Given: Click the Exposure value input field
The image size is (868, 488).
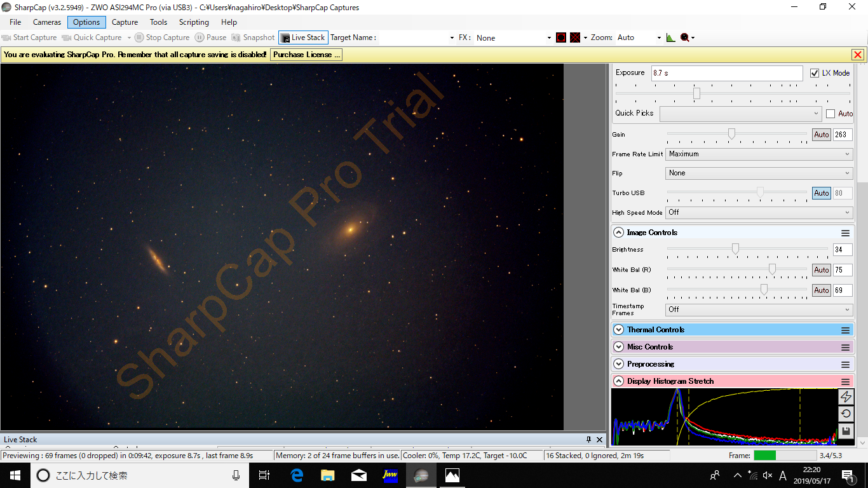Looking at the screenshot, I should (x=727, y=73).
